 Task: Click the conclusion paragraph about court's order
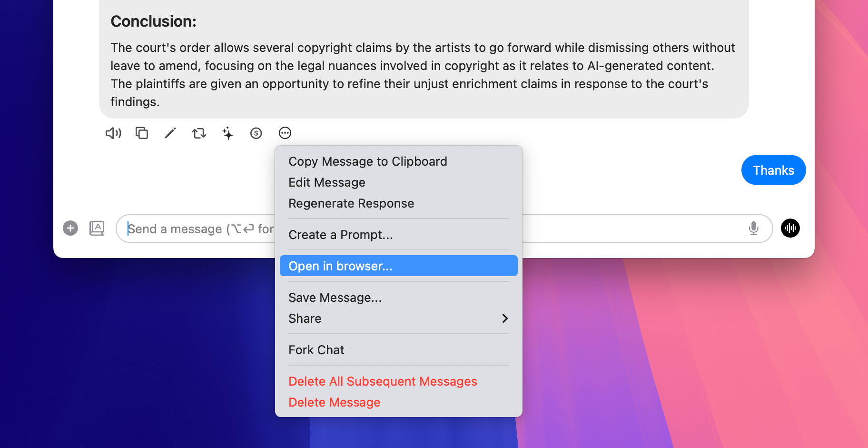click(x=423, y=75)
